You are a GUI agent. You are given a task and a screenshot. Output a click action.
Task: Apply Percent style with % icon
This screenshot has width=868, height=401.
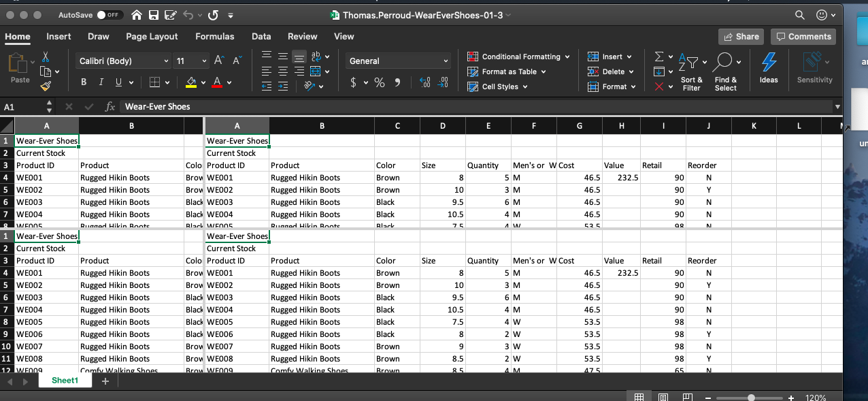(x=380, y=82)
